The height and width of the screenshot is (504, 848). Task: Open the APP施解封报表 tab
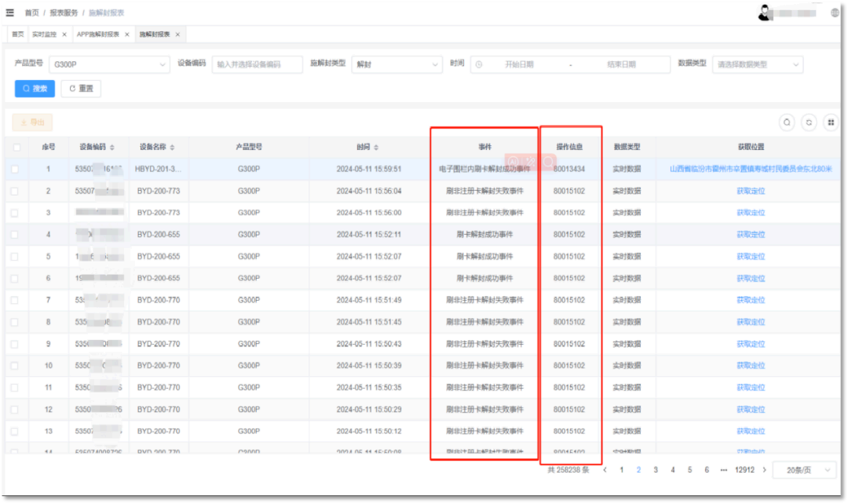click(x=98, y=35)
